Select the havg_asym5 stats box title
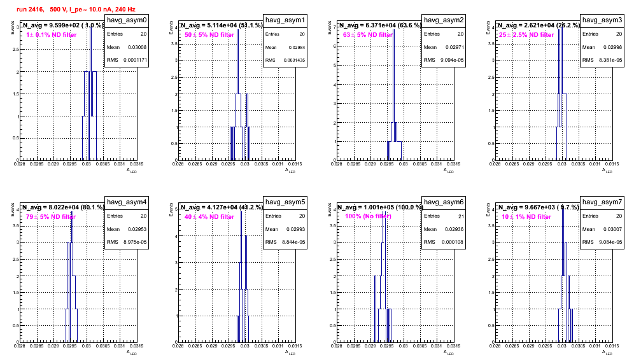The height and width of the screenshot is (364, 634). point(285,202)
